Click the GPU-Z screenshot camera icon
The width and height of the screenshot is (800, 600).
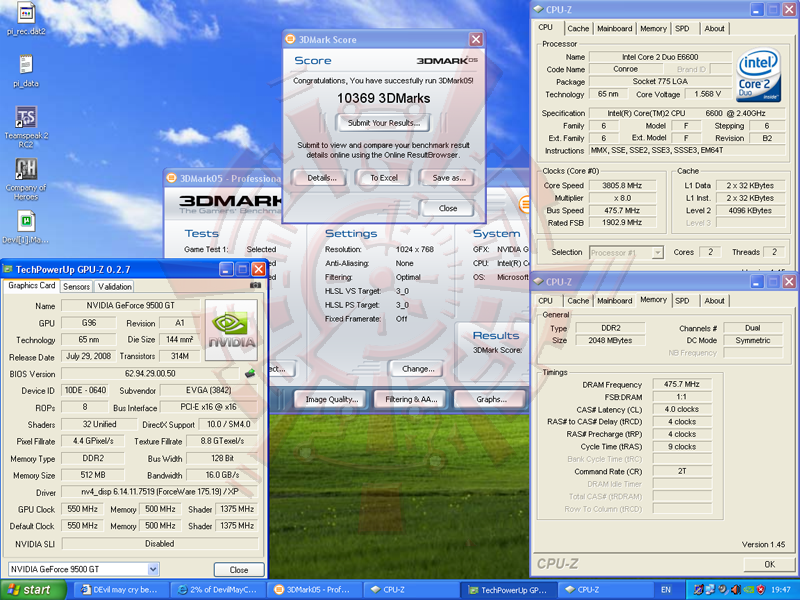(x=256, y=286)
